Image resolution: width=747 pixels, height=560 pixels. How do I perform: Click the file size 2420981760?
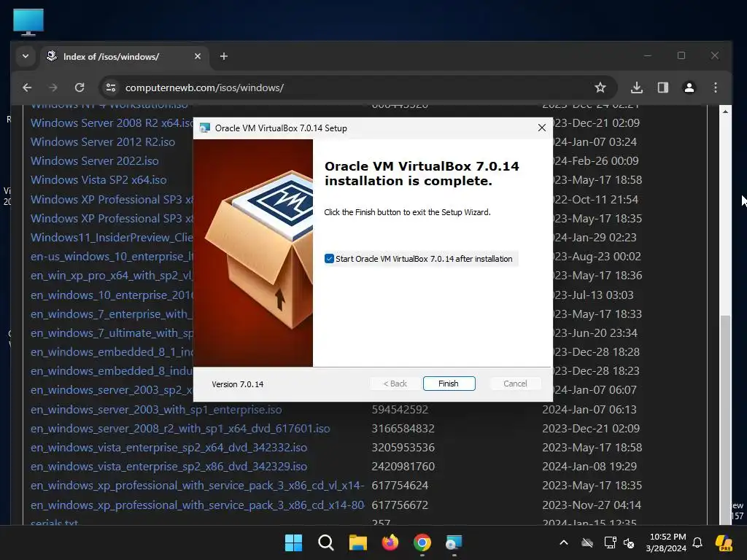click(403, 467)
